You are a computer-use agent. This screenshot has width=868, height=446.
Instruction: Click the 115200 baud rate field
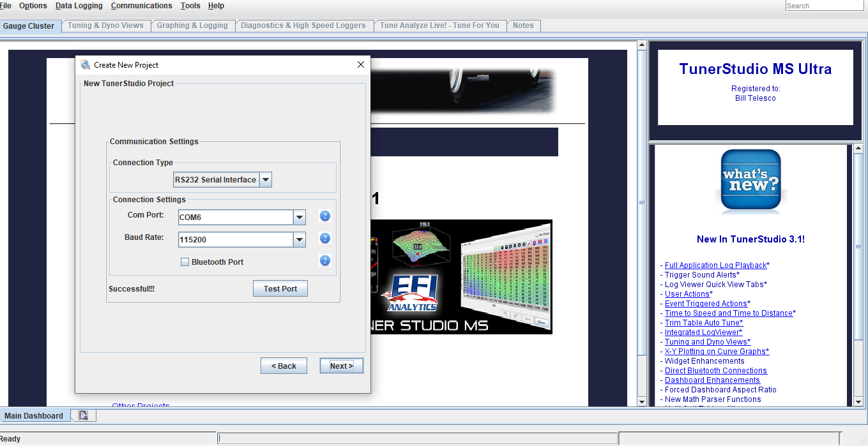point(235,240)
